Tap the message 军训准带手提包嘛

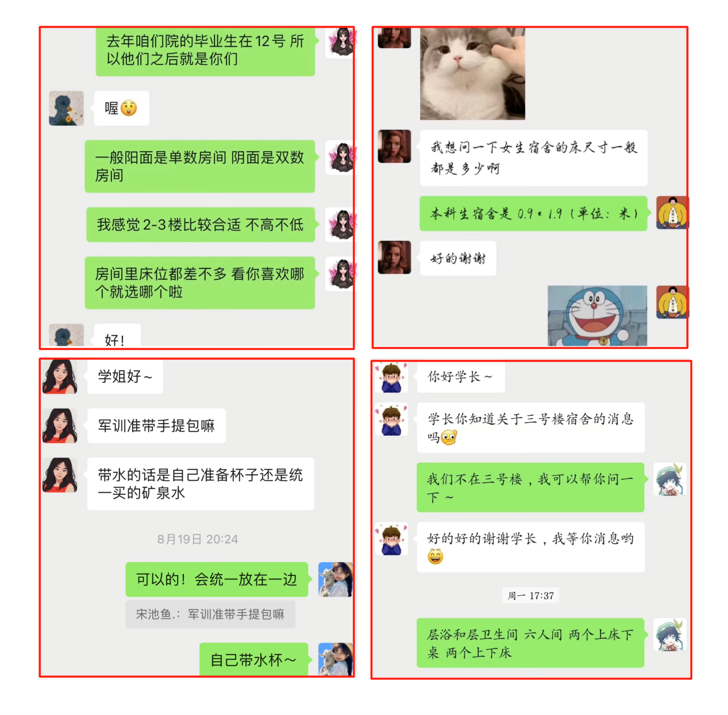pyautogui.click(x=156, y=426)
